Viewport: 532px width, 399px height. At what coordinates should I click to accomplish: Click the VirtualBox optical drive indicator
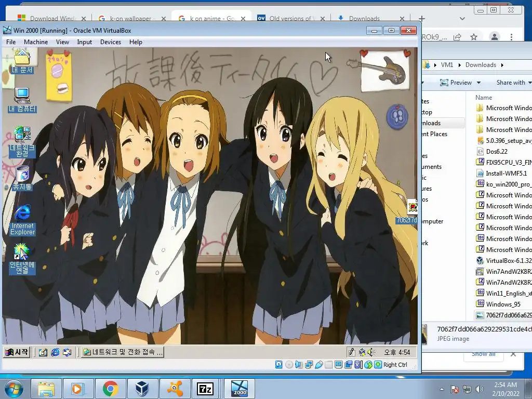coord(289,365)
